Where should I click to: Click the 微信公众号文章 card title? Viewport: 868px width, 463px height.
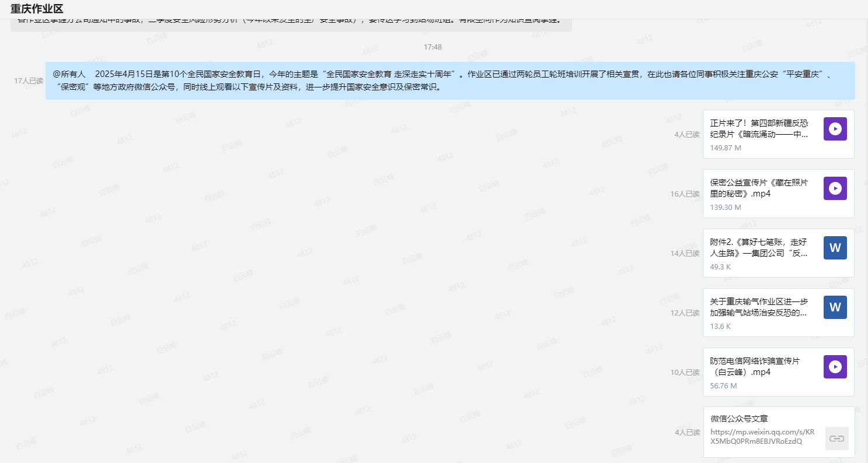[x=739, y=419]
